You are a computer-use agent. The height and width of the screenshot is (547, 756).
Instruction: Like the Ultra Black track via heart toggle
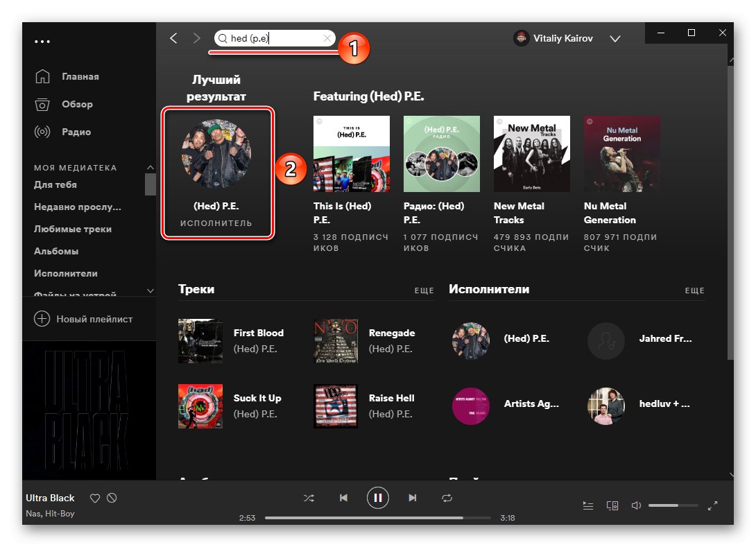coord(96,498)
